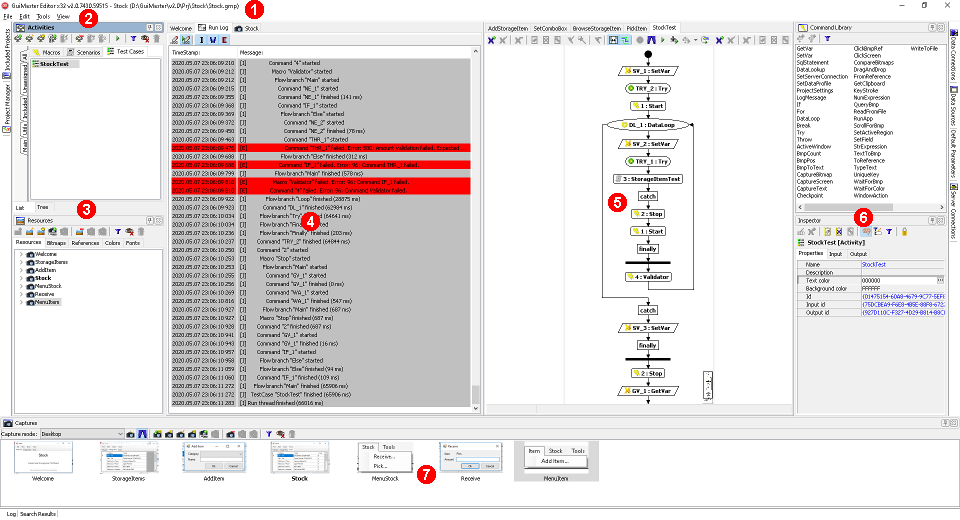Click the clear log icon in Run Log toolbar

pyautogui.click(x=176, y=40)
